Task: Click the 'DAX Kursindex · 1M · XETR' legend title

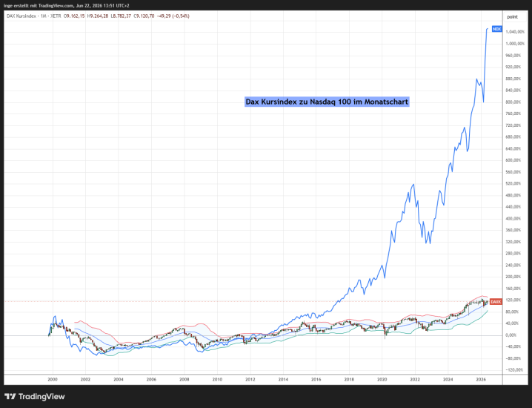Action: (x=34, y=16)
